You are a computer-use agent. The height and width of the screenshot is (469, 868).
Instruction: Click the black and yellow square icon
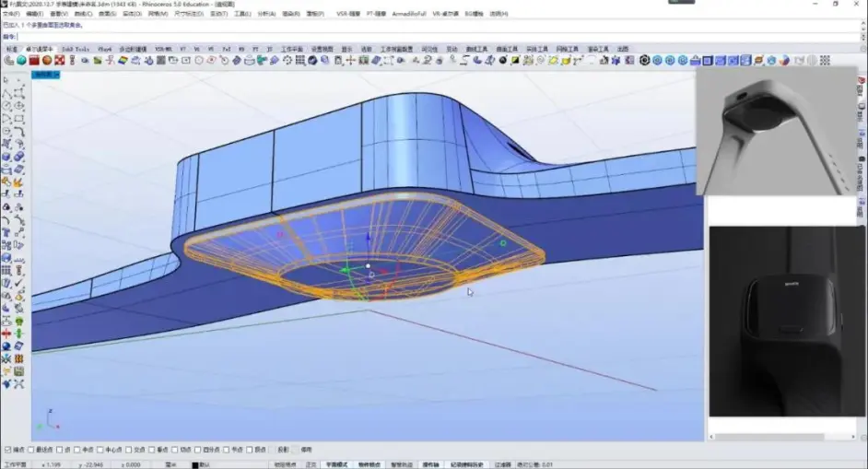(x=515, y=61)
